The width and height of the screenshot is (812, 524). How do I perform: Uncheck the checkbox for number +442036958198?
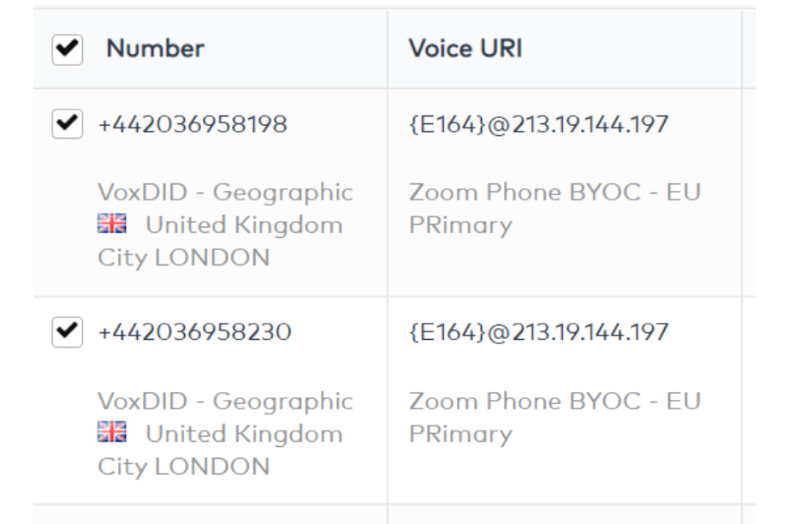coord(67,125)
